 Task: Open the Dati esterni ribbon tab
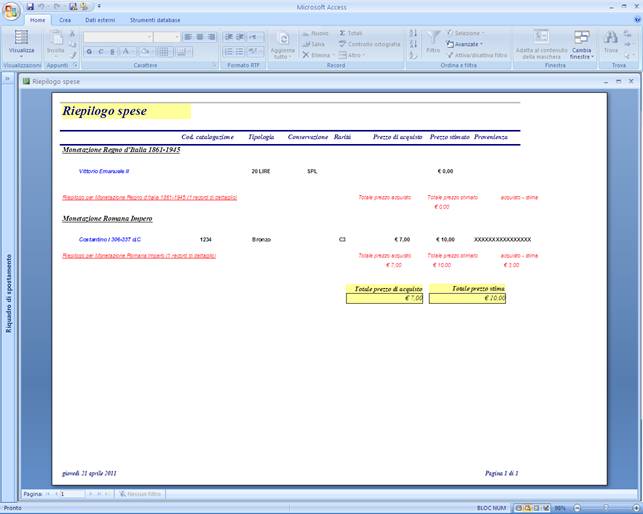100,20
